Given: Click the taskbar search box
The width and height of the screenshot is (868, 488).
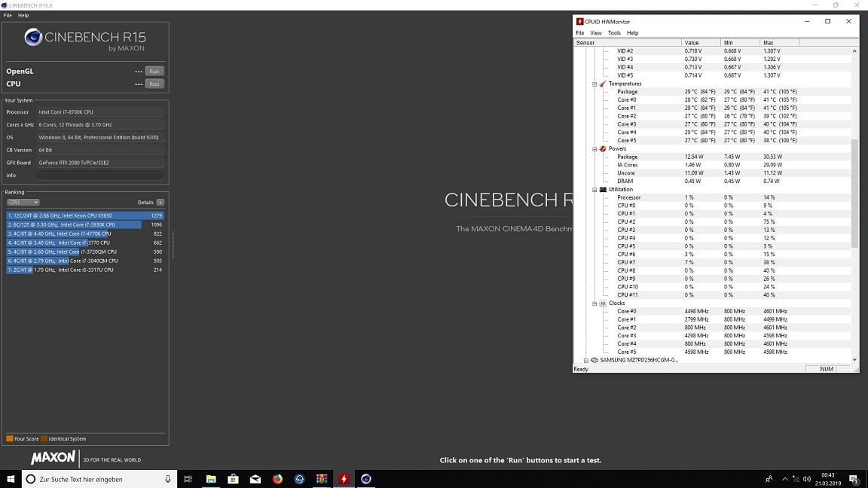Looking at the screenshot, I should pyautogui.click(x=99, y=479).
